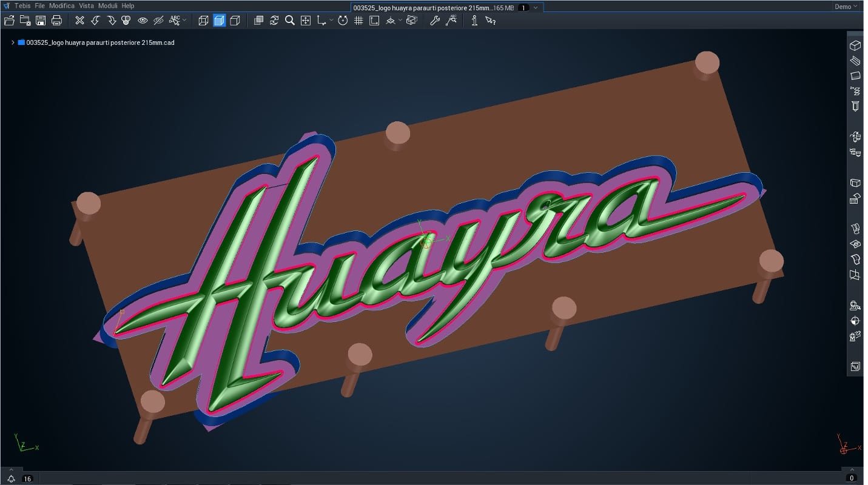
Task: Click the machine export icon in right sidebar
Action: click(x=855, y=336)
